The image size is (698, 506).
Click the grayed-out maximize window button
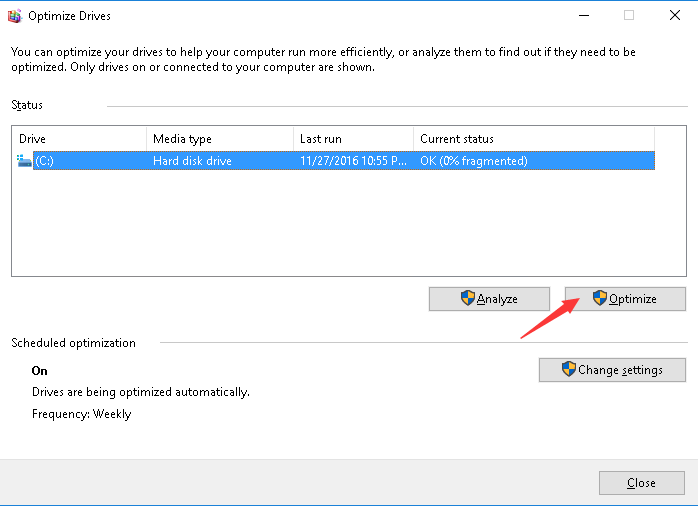629,16
